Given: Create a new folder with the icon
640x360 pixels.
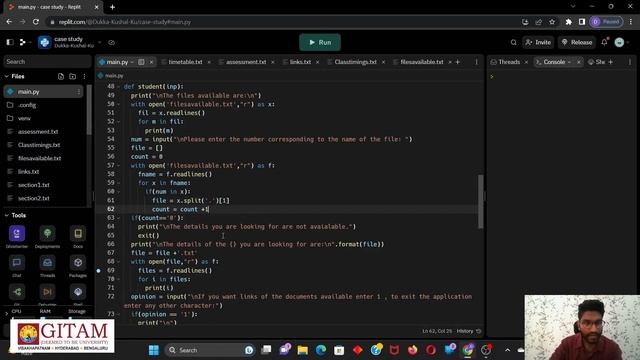Looking at the screenshot, I should tap(73, 76).
